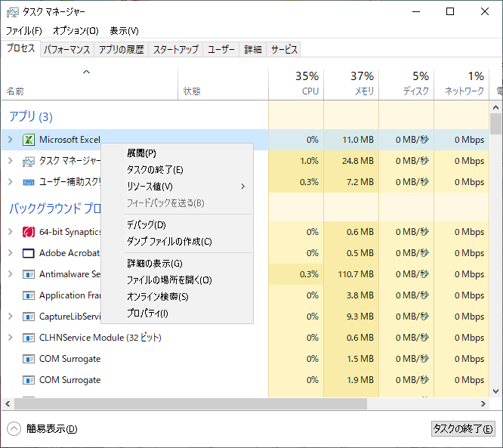Click the ユーザー補助スクリーン keyboard icon
The image size is (503, 448).
[29, 182]
